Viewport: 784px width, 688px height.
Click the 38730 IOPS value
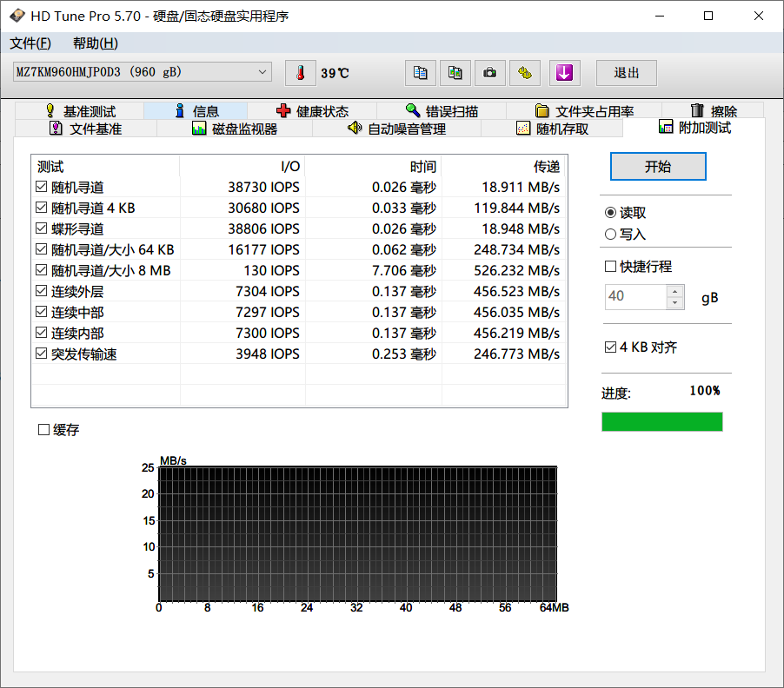(263, 187)
